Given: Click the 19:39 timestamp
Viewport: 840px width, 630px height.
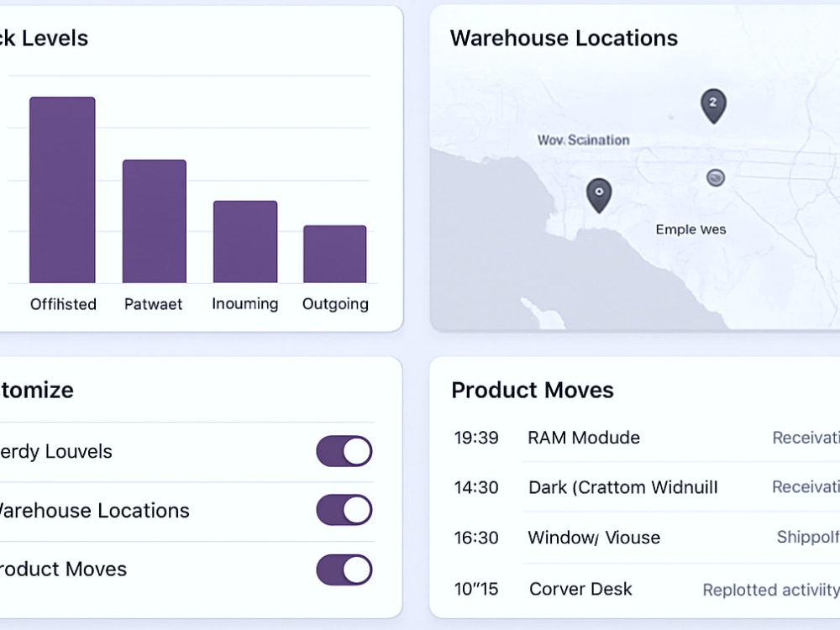Looking at the screenshot, I should pos(476,438).
